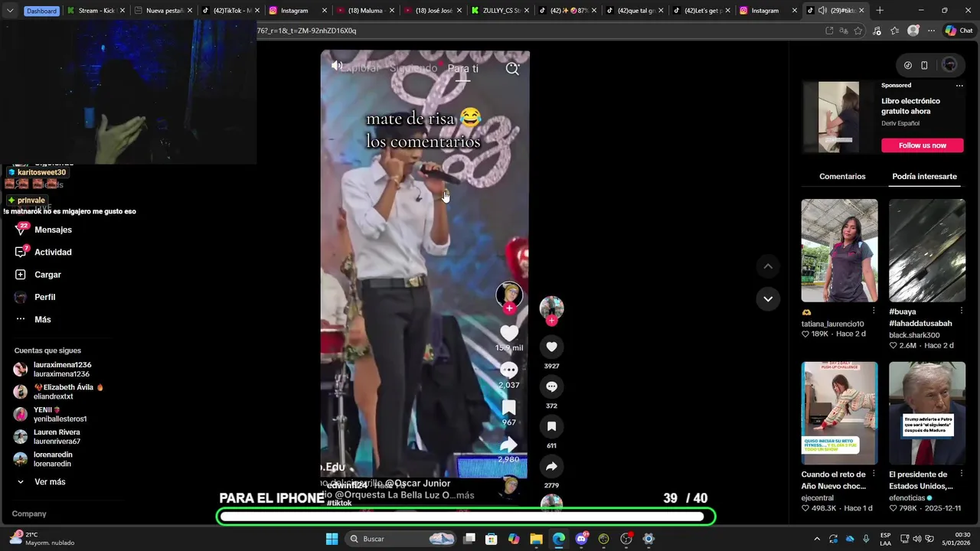Share the video via arrow above 2779
Screen dimensions: 980x551
551,466
